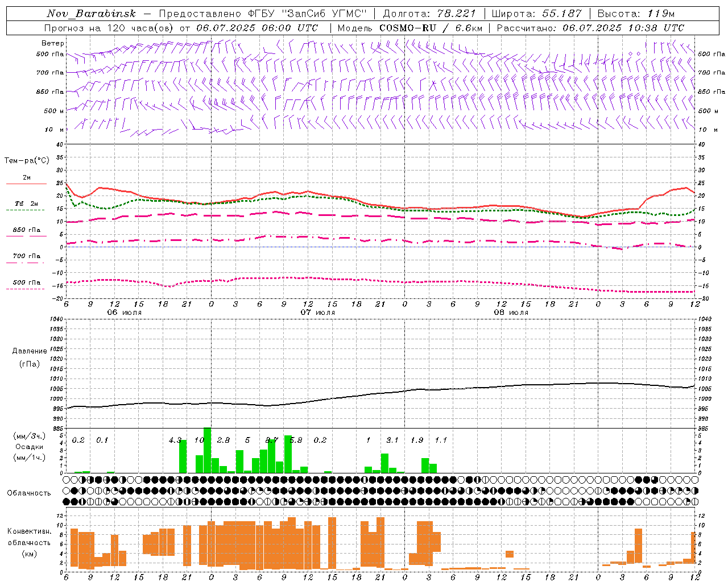Click the calculation timestamp Рассчитано: 06.07.2025 10:38 UTC

(x=590, y=28)
